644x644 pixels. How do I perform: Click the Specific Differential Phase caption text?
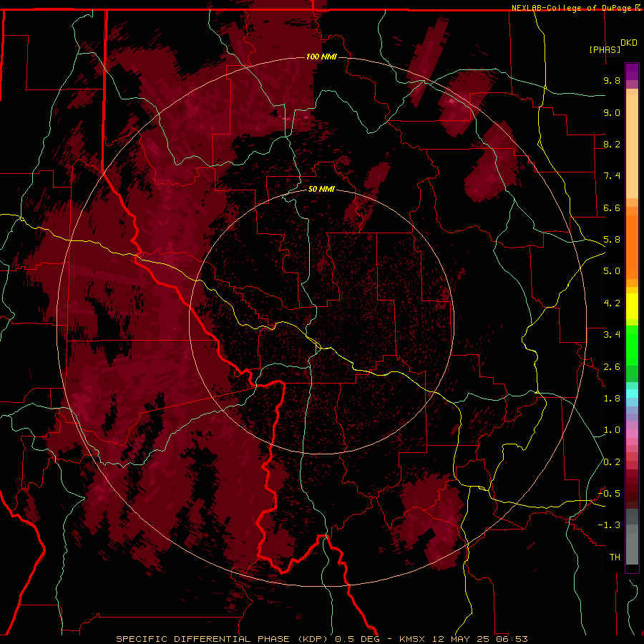pos(321,639)
